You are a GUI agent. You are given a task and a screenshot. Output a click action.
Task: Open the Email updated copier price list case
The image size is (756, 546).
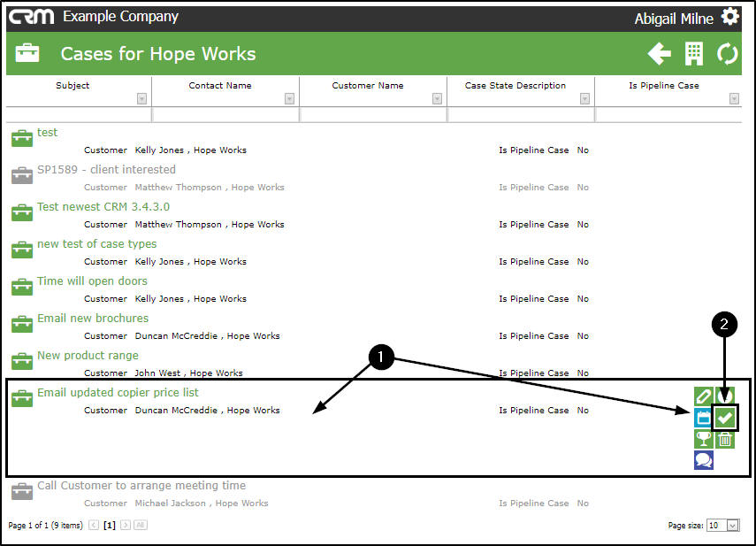[118, 393]
